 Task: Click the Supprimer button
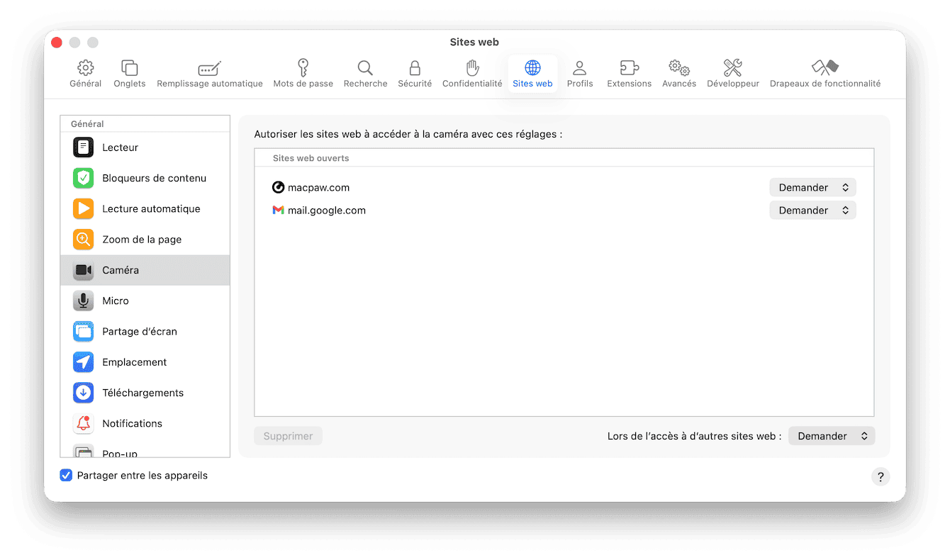pyautogui.click(x=288, y=435)
